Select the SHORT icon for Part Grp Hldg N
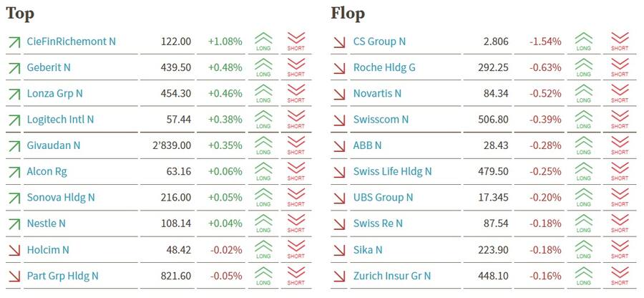 (296, 276)
